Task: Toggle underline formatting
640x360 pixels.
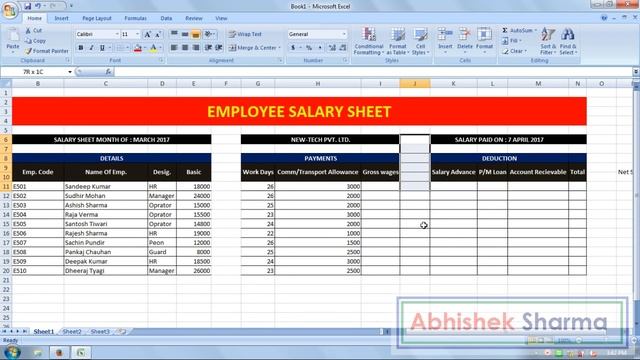Action: pyautogui.click(x=102, y=48)
